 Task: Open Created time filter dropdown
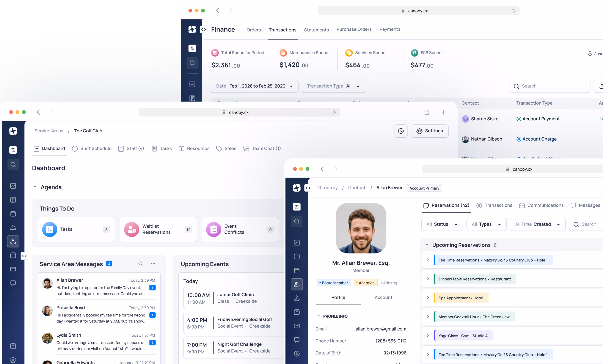537,224
